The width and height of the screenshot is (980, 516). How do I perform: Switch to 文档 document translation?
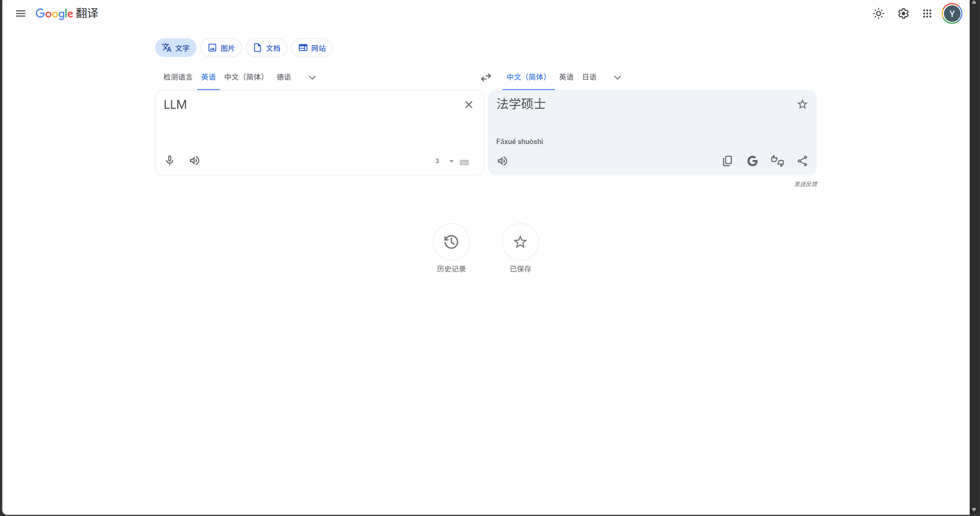pyautogui.click(x=267, y=48)
